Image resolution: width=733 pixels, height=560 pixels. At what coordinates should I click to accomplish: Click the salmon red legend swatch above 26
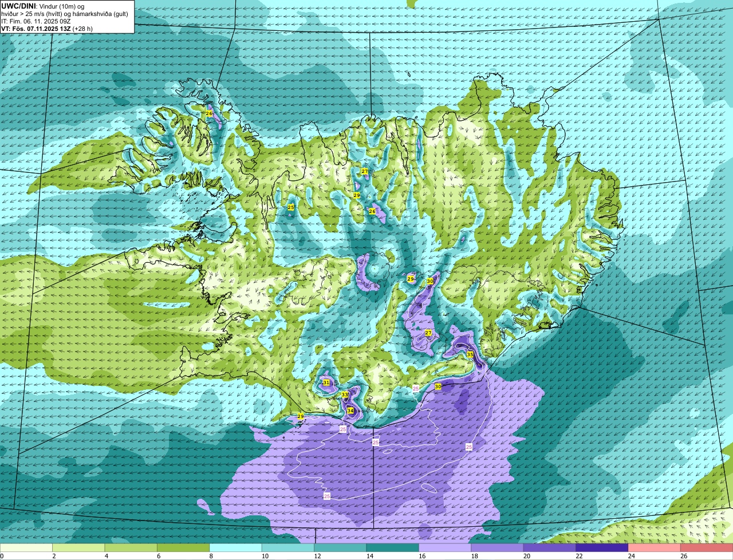(x=707, y=547)
